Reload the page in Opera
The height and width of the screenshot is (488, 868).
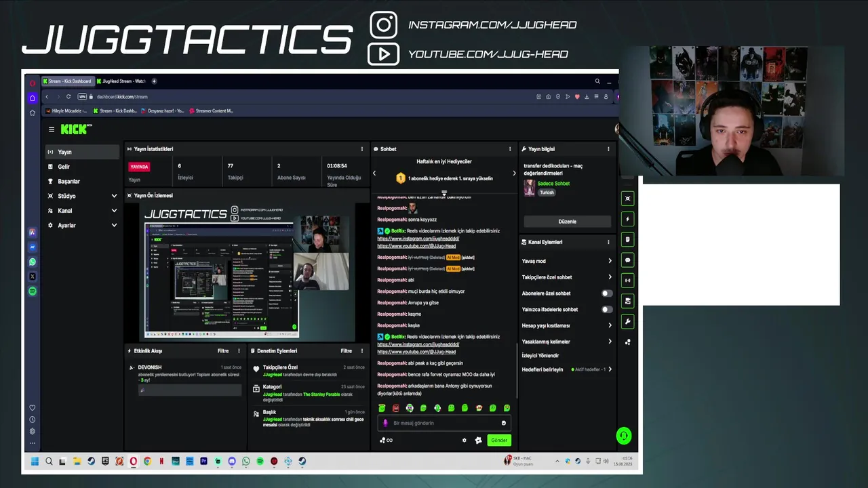(68, 97)
